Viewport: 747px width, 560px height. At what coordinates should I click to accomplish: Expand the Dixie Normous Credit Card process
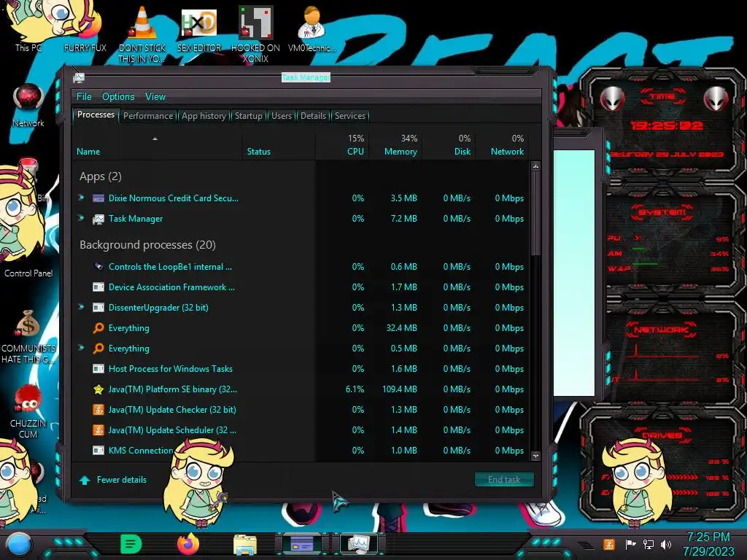coord(81,198)
